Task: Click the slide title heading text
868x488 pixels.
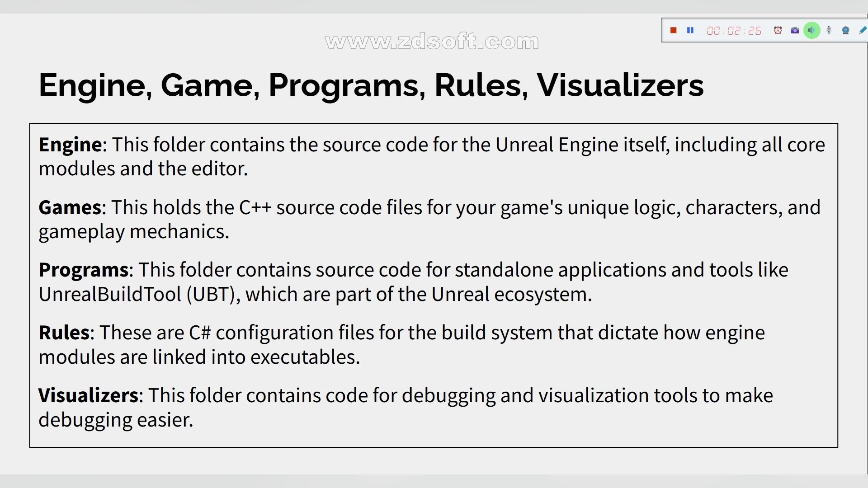Action: [x=371, y=85]
